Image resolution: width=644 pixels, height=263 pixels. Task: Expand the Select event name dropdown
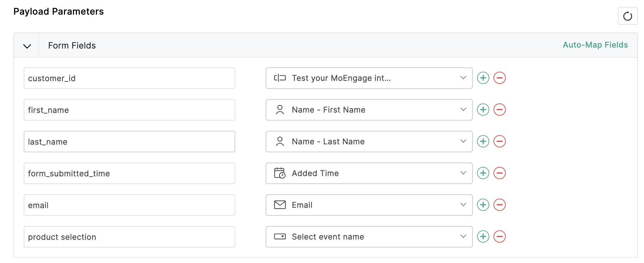(369, 237)
